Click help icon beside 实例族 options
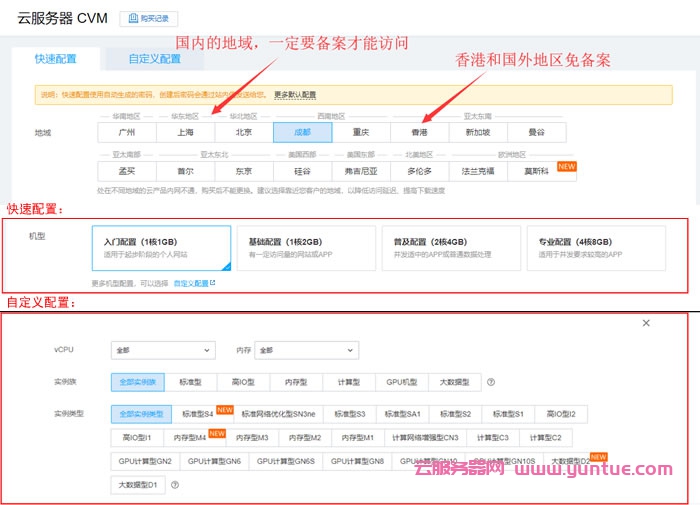700x505 pixels. pyautogui.click(x=491, y=382)
